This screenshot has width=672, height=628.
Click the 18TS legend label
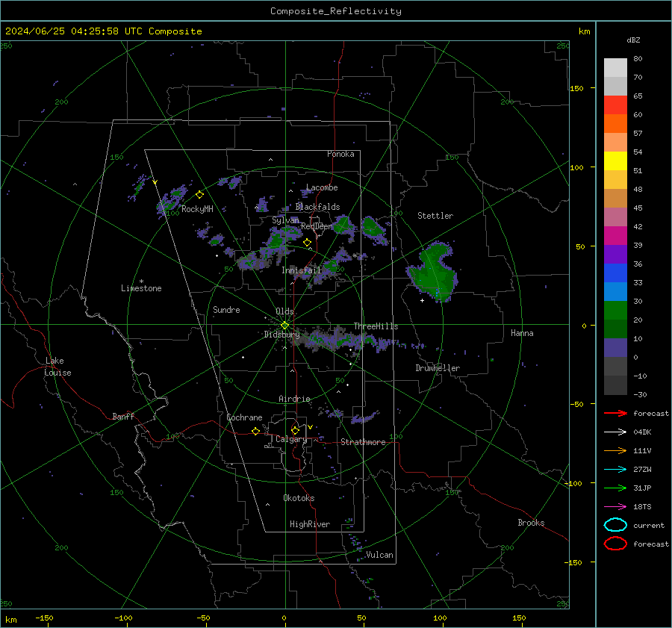coord(642,507)
